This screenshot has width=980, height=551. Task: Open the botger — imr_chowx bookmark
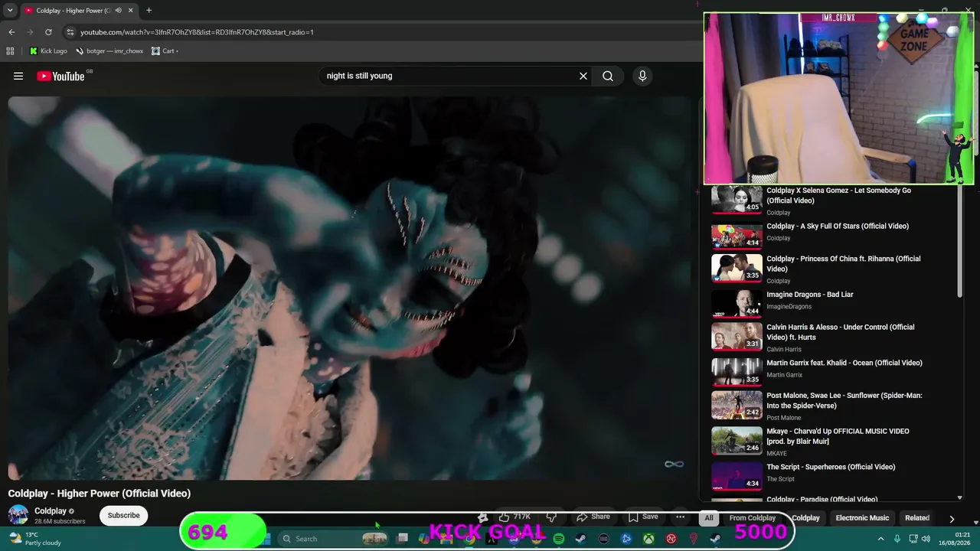click(109, 51)
